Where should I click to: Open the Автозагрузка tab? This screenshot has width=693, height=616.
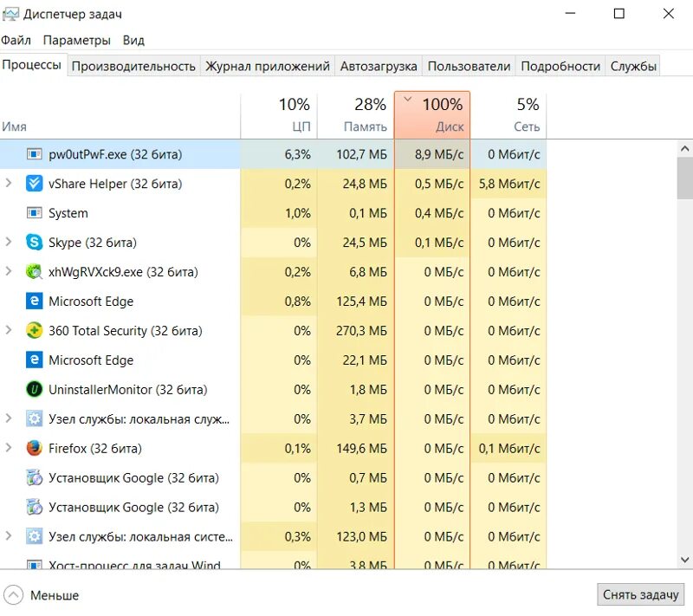click(379, 66)
